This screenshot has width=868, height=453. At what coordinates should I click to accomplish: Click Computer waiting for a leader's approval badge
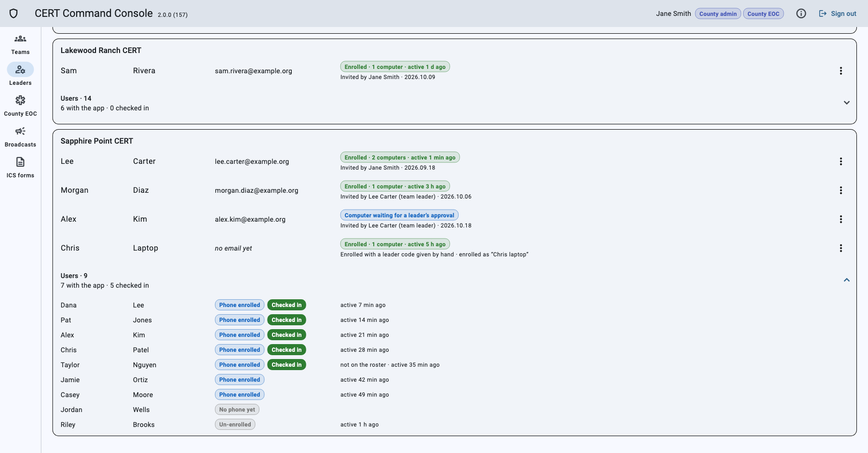click(x=399, y=215)
